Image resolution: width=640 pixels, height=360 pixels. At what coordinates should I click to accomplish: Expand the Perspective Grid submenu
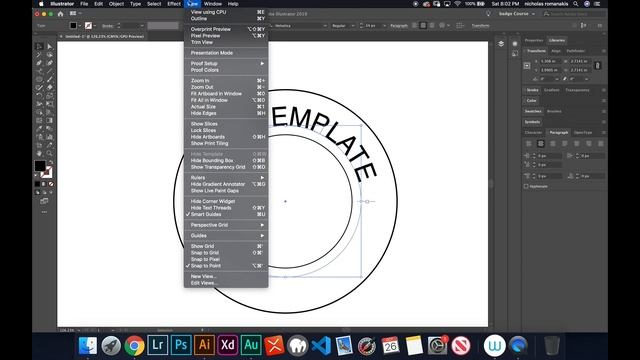(226, 225)
